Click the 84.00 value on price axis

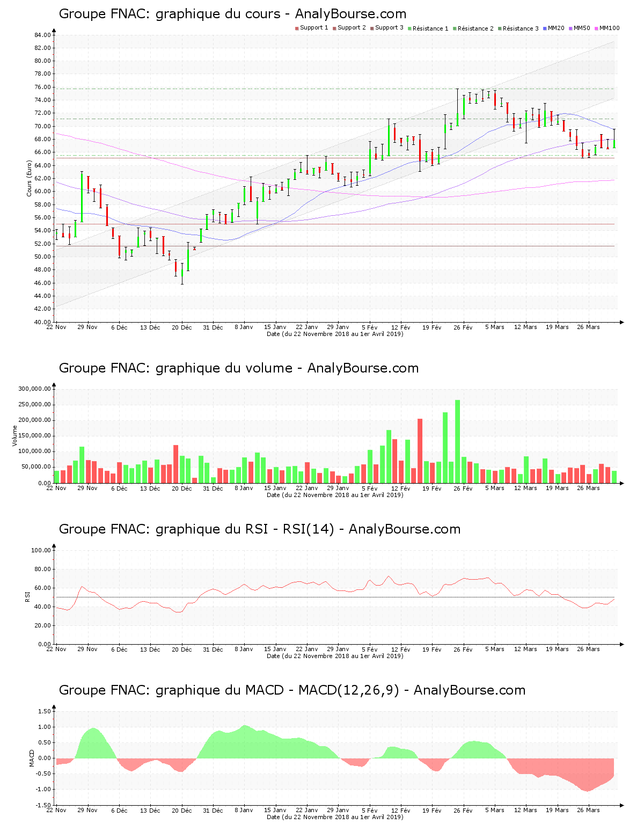(x=42, y=35)
